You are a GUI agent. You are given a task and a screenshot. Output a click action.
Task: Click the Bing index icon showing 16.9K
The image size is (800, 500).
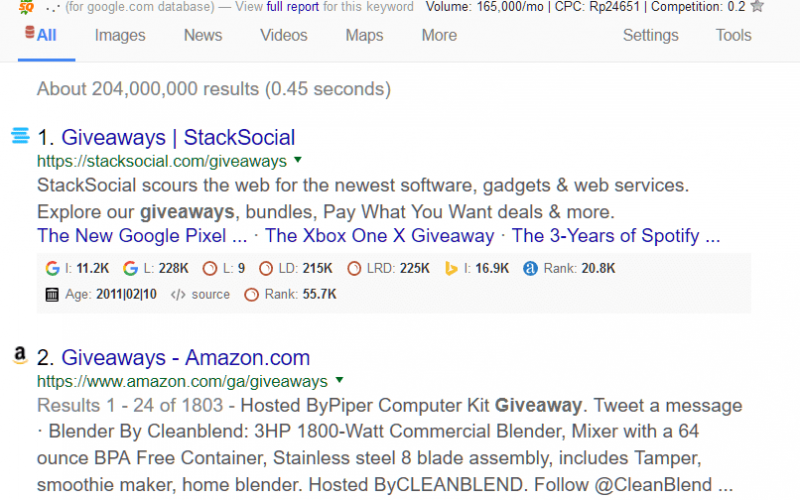tap(451, 268)
